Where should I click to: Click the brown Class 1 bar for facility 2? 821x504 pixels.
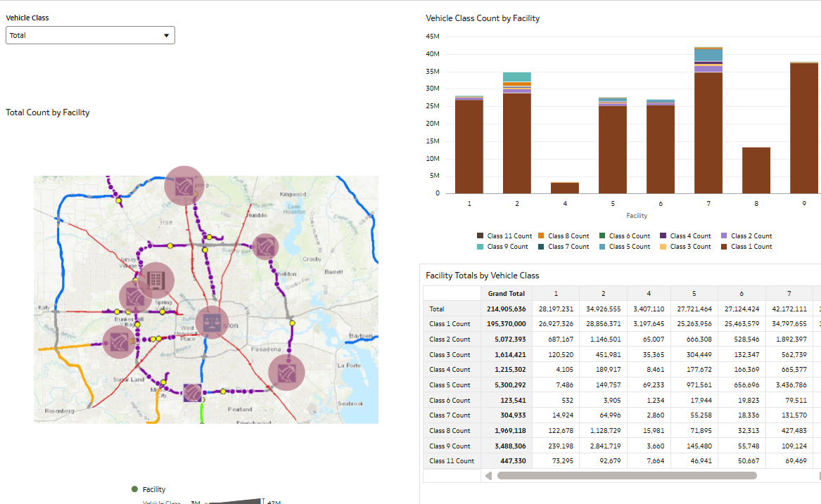pos(517,143)
